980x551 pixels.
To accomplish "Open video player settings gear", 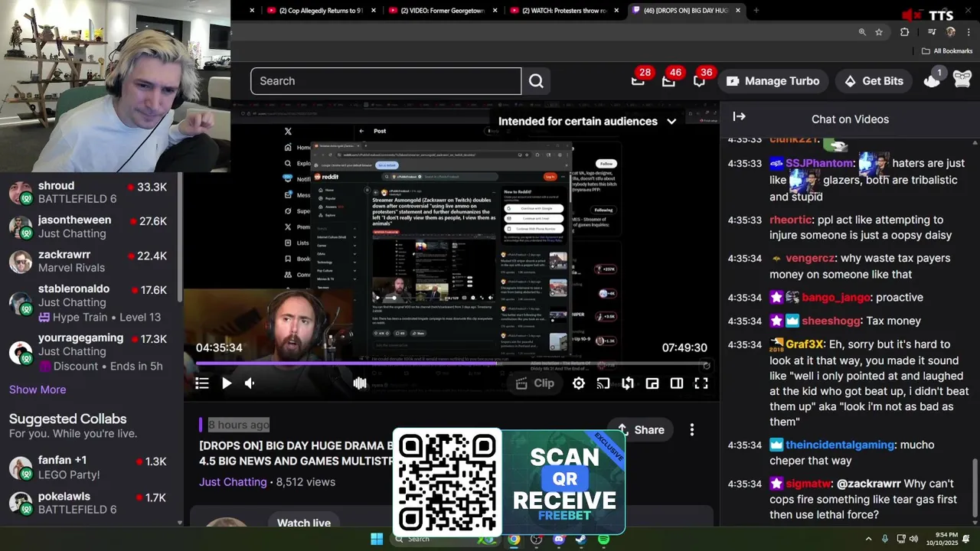I will tap(579, 383).
